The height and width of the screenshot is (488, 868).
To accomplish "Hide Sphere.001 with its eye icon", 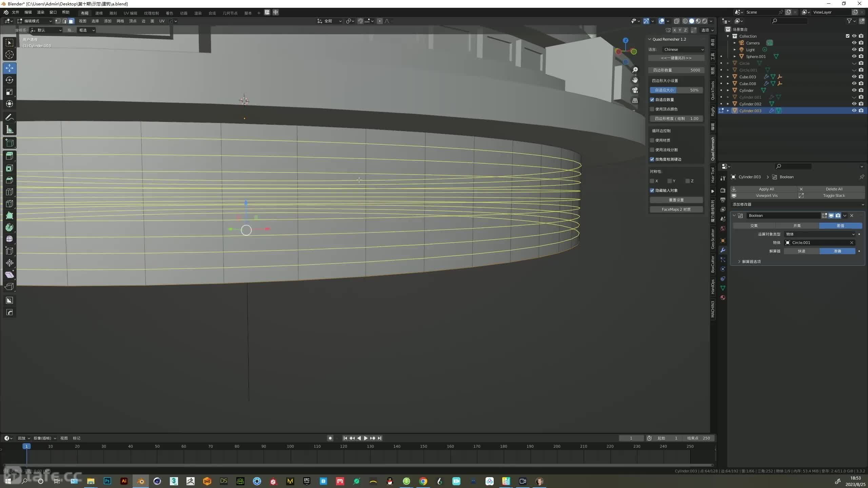I will (x=854, y=56).
